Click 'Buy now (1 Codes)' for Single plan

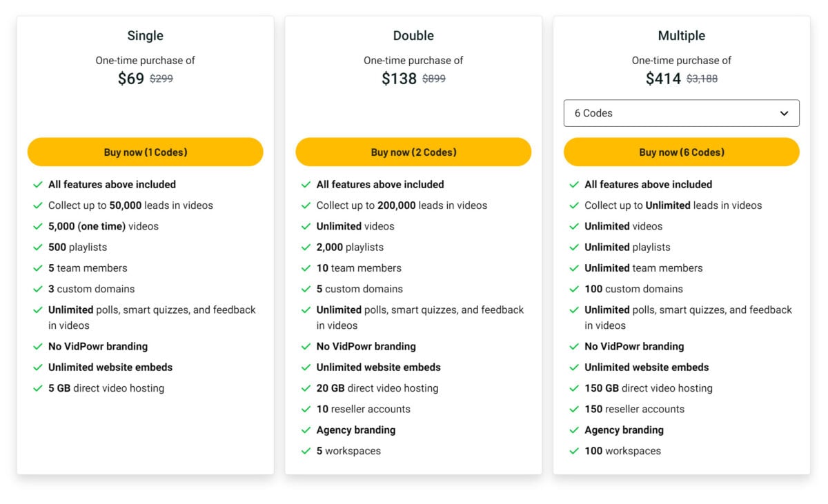pyautogui.click(x=145, y=152)
